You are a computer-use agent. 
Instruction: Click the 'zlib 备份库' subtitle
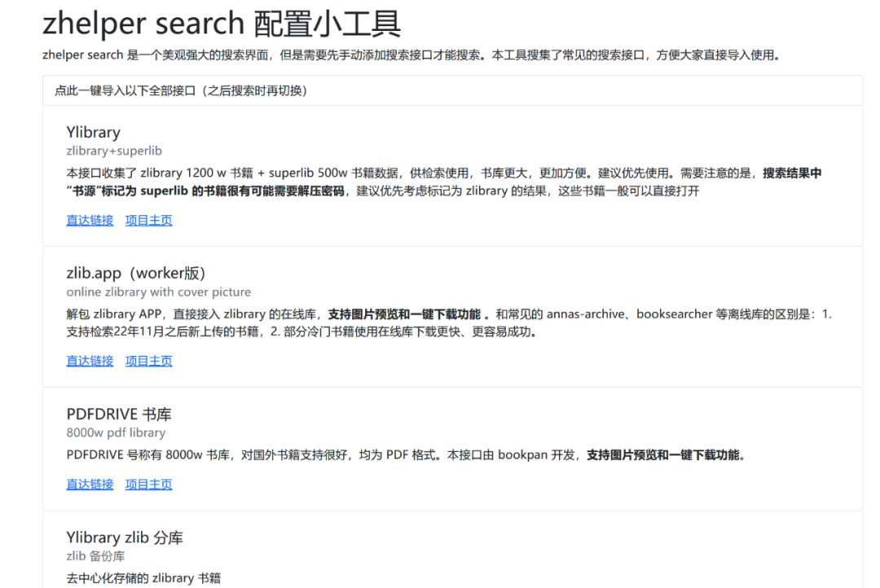pyautogui.click(x=95, y=556)
